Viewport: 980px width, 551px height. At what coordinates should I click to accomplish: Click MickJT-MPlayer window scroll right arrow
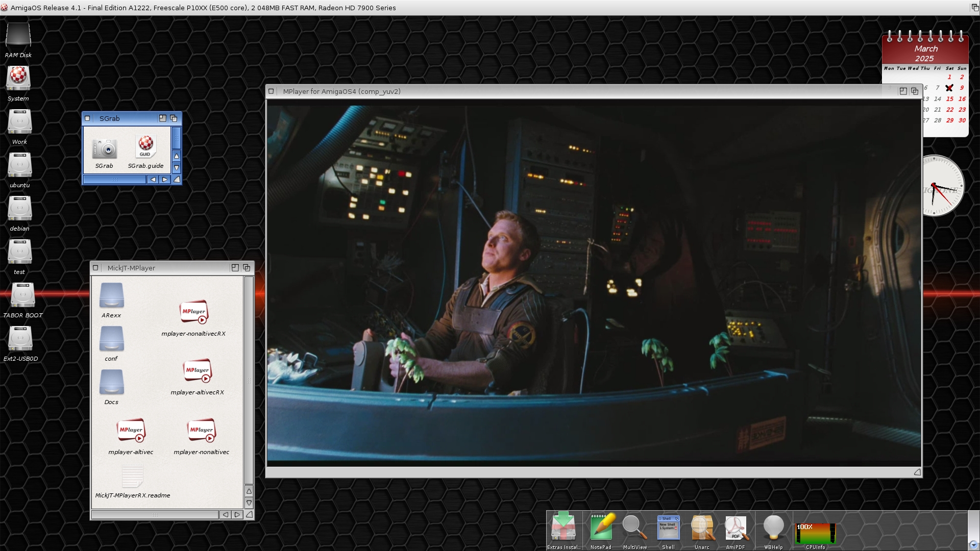(x=237, y=515)
